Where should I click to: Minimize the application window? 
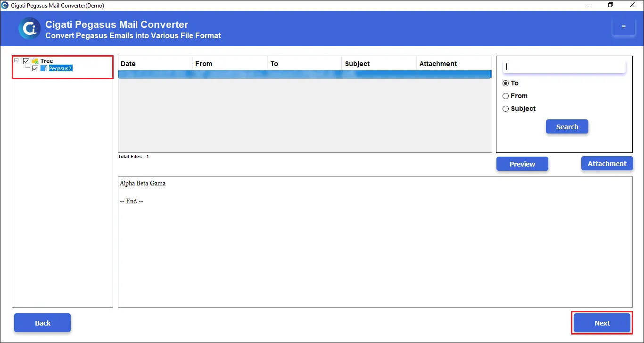589,5
